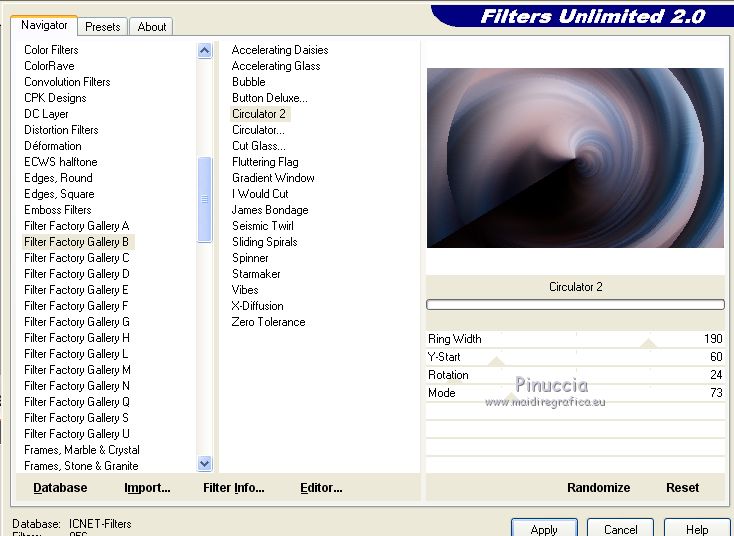Image resolution: width=734 pixels, height=536 pixels.
Task: Click the category list scrollbar thumb
Action: point(205,199)
